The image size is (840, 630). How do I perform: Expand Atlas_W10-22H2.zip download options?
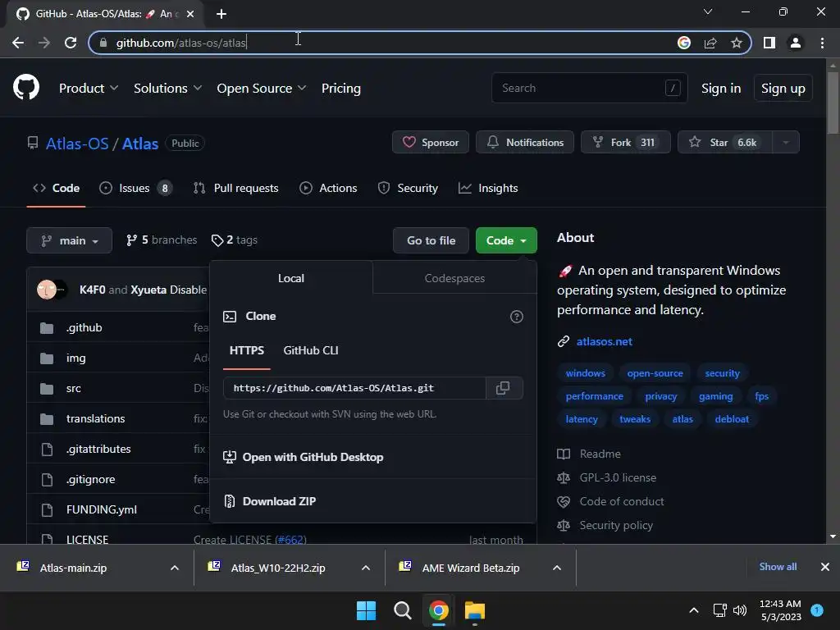pos(366,568)
